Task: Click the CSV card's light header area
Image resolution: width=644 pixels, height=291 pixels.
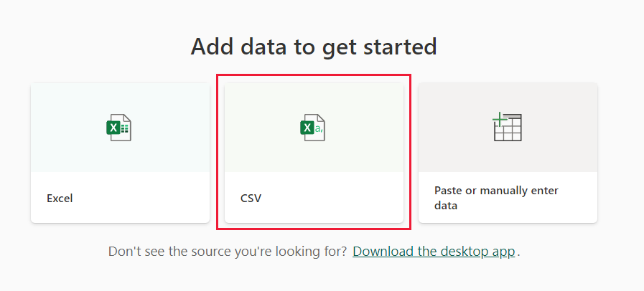Action: coord(266,108)
